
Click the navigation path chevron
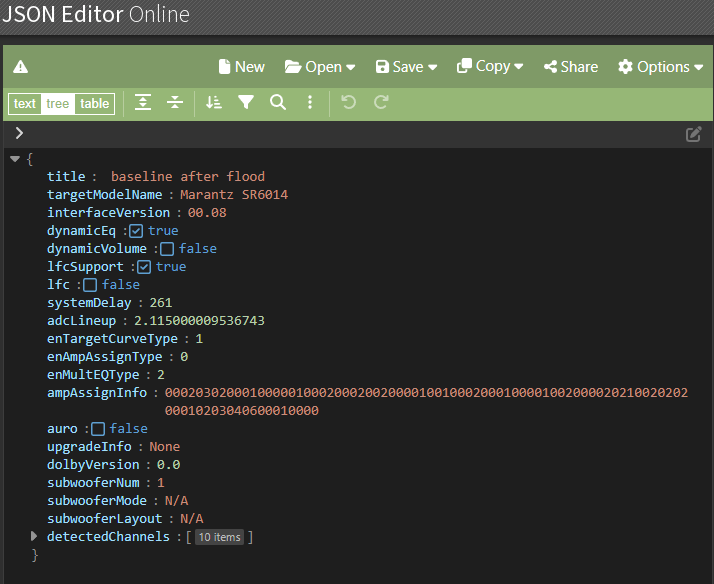[19, 133]
